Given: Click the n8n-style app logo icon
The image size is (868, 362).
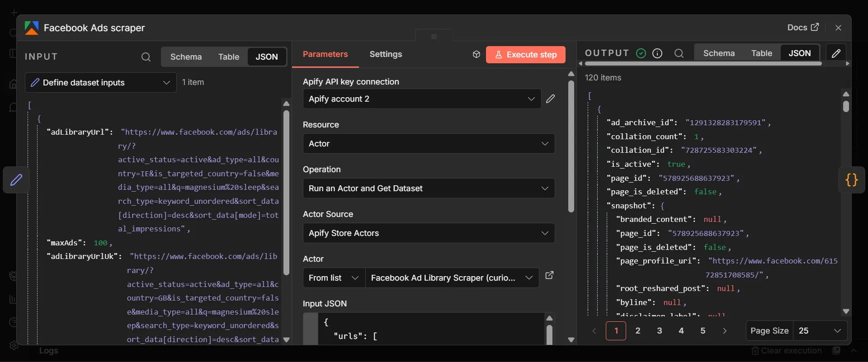Looking at the screenshot, I should [32, 28].
